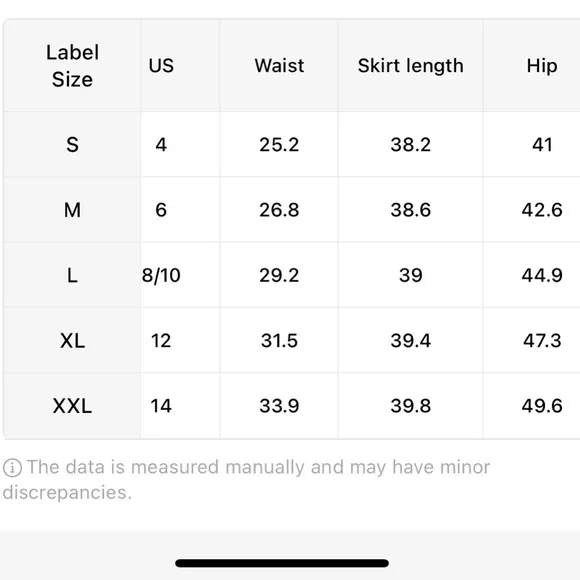The image size is (580, 580).
Task: Select the Label Size column header
Action: (72, 65)
